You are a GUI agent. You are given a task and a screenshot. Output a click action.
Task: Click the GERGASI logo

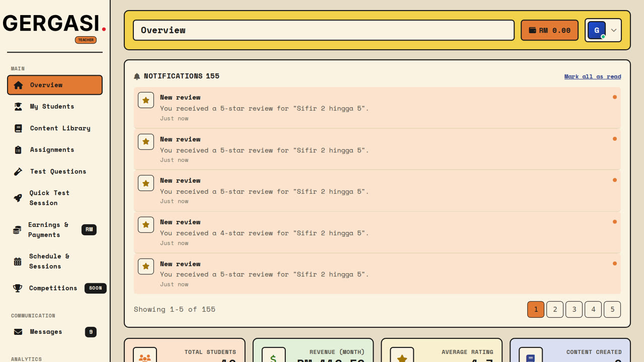click(x=54, y=24)
